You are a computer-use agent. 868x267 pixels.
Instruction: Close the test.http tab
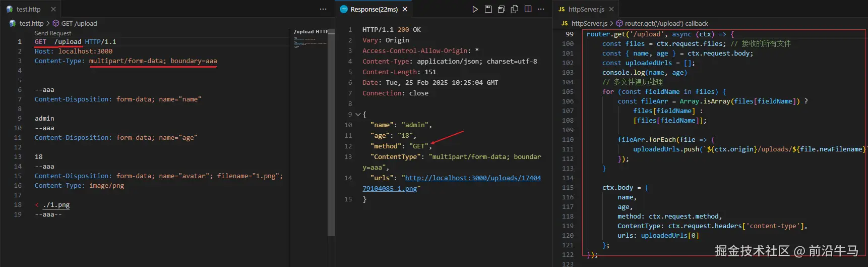(x=53, y=9)
